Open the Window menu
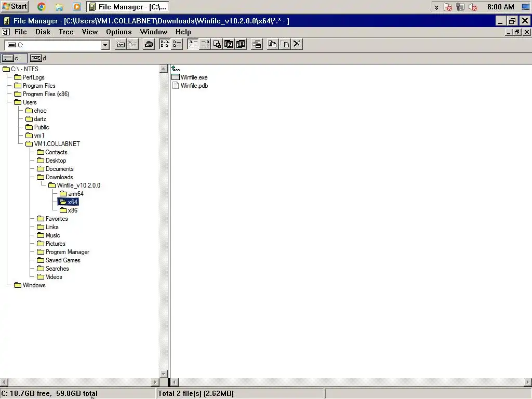 154,32
